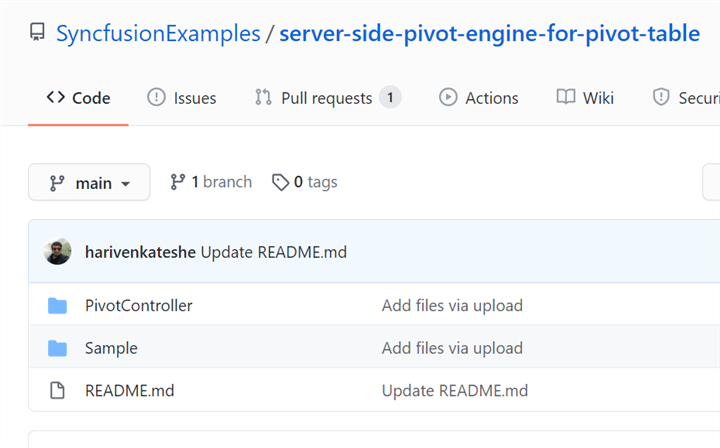The height and width of the screenshot is (448, 720).
Task: Click the repository book icon
Action: tap(38, 34)
